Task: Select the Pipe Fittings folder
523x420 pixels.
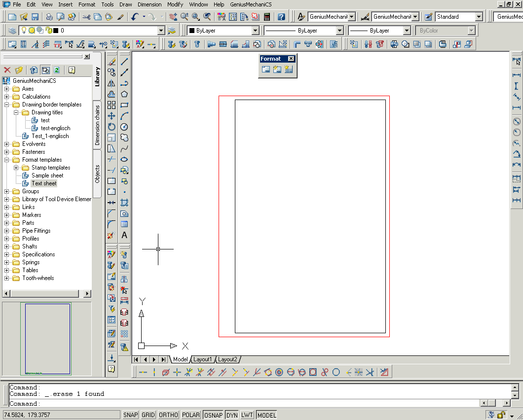Action: pos(37,231)
